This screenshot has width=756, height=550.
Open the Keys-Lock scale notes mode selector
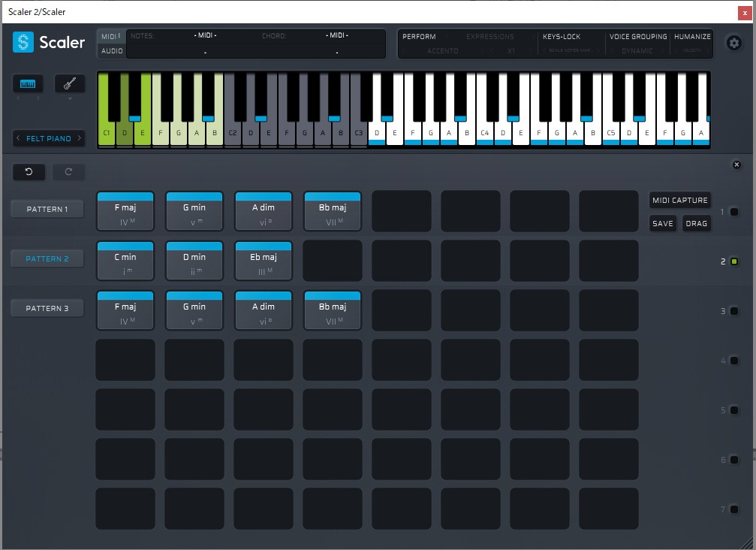pos(571,50)
